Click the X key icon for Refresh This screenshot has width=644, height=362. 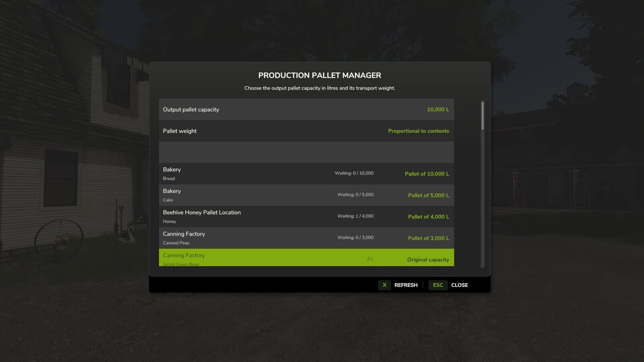pos(384,285)
